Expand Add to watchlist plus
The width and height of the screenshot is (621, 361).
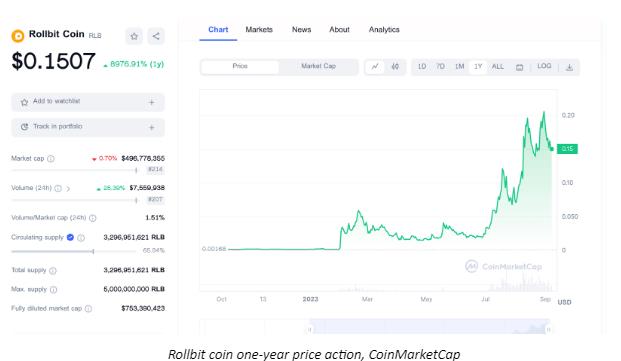point(151,103)
